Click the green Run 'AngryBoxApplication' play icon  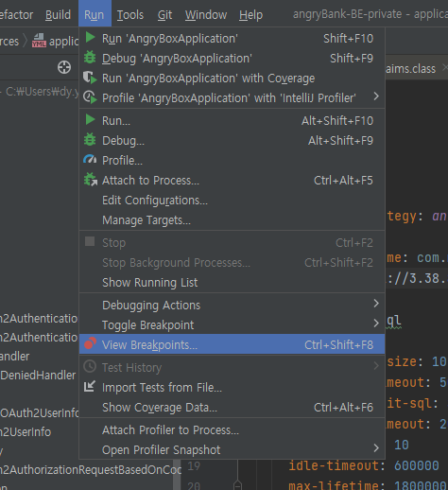(x=91, y=38)
